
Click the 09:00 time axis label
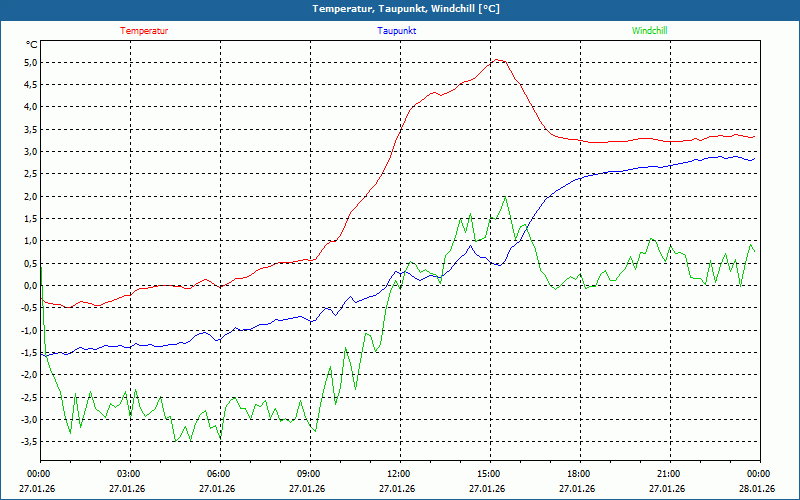click(x=310, y=474)
